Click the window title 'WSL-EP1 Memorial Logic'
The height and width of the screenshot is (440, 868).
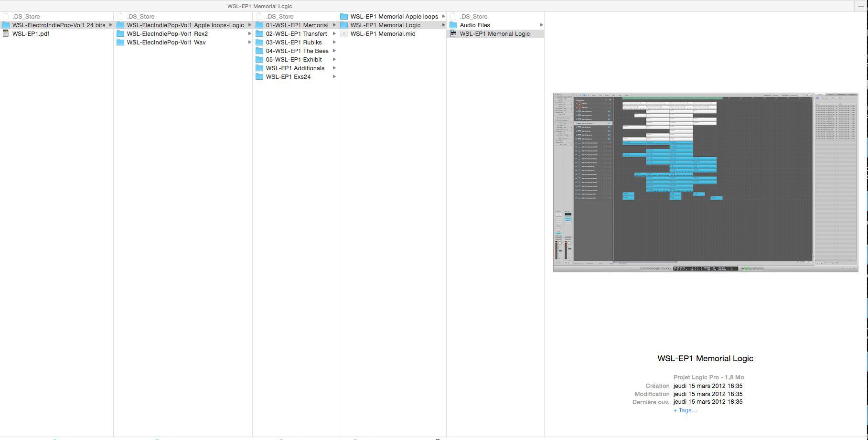tap(259, 6)
